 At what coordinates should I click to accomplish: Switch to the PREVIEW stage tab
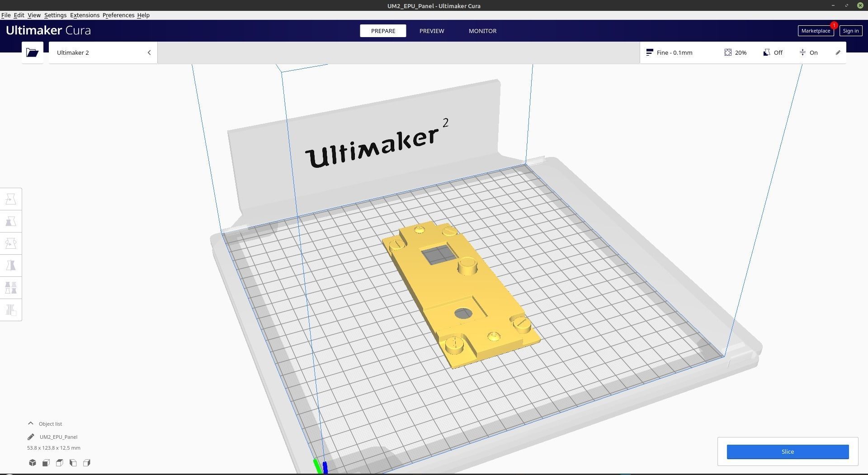[x=432, y=31]
